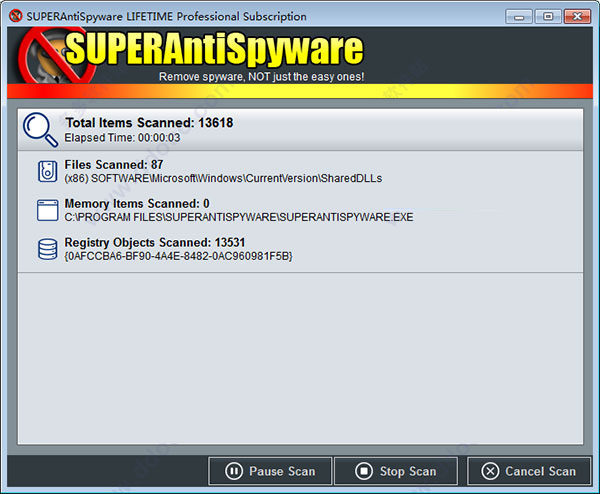Click the window icon beside Memory Items Scanned
Image resolution: width=600 pixels, height=494 pixels.
(47, 210)
